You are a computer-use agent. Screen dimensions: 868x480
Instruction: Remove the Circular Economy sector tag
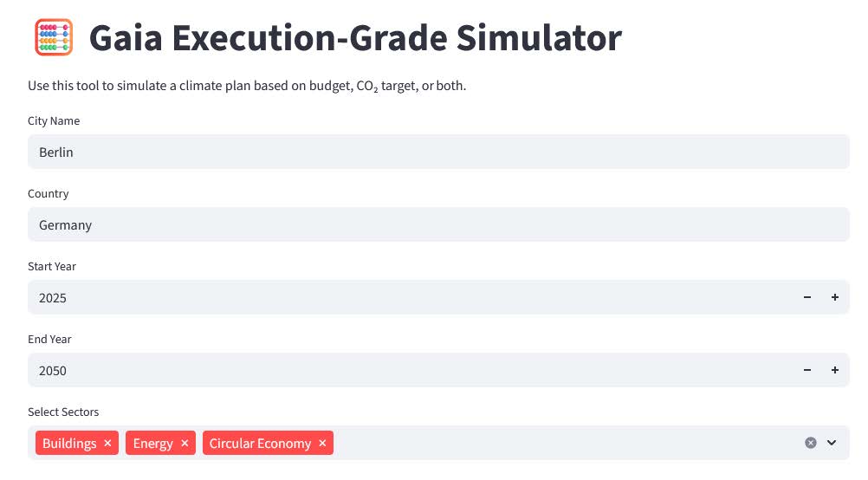tap(322, 444)
